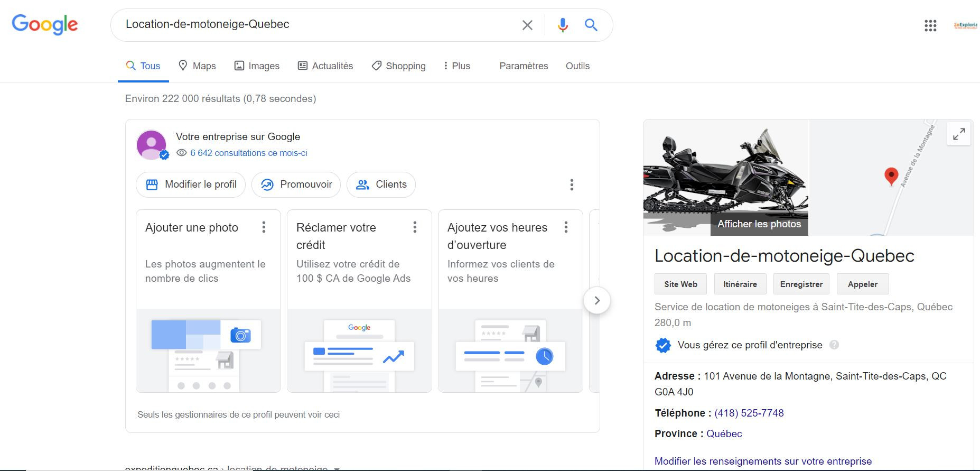
Task: Click the blue verified badge icon
Action: click(x=663, y=345)
